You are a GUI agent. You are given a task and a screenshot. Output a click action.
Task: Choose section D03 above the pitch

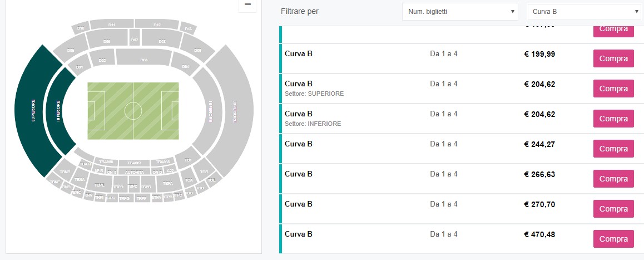[x=143, y=59]
